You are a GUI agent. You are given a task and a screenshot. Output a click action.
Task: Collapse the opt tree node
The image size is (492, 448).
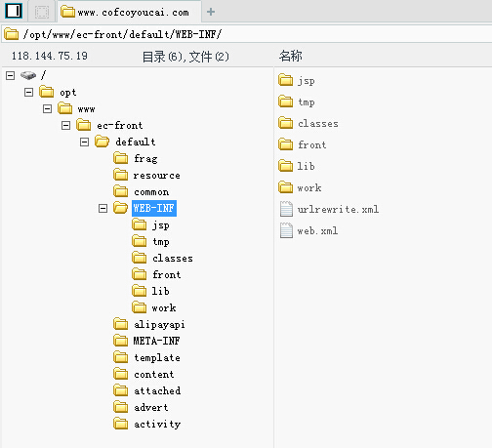[28, 93]
